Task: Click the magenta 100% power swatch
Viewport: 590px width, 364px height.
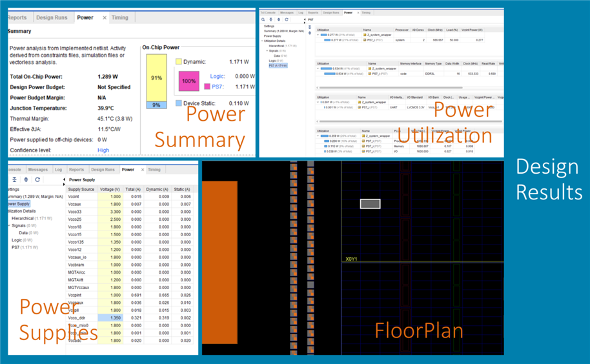Action: click(x=188, y=81)
